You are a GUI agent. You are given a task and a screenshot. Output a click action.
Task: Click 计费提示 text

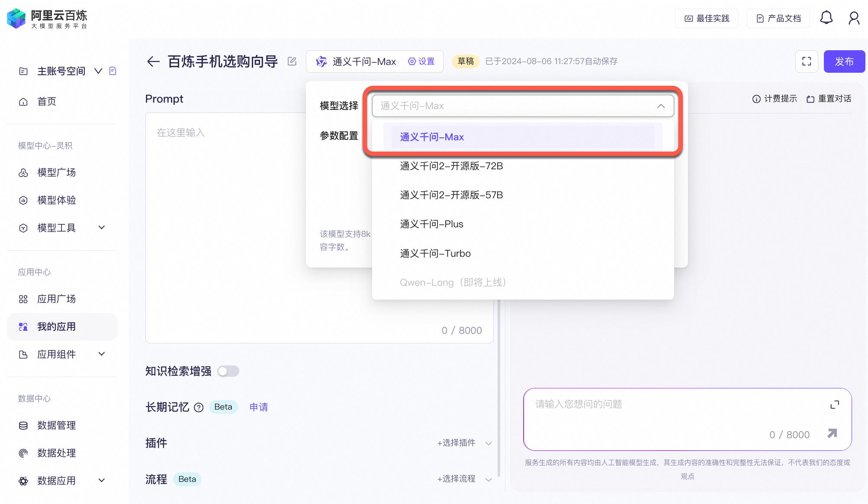(781, 99)
